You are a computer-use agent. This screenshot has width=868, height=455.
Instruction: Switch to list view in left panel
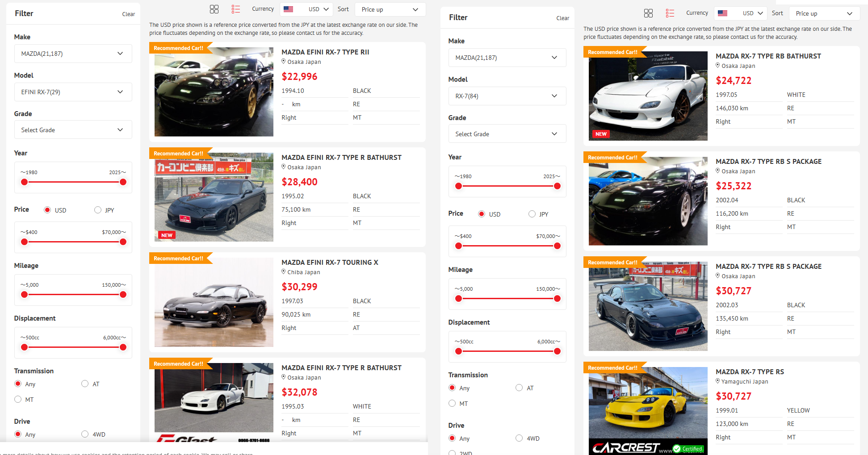point(235,9)
